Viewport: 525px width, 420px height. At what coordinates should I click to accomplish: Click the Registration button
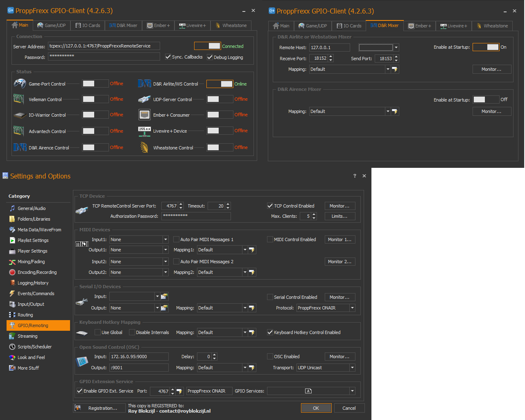point(98,408)
